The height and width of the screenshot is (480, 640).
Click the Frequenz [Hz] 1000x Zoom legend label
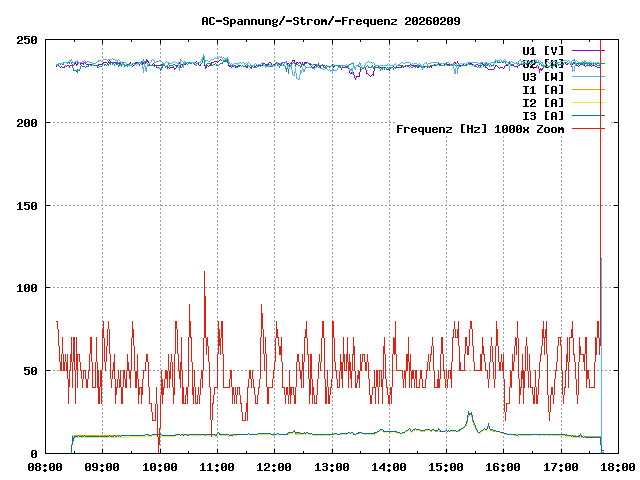point(480,128)
